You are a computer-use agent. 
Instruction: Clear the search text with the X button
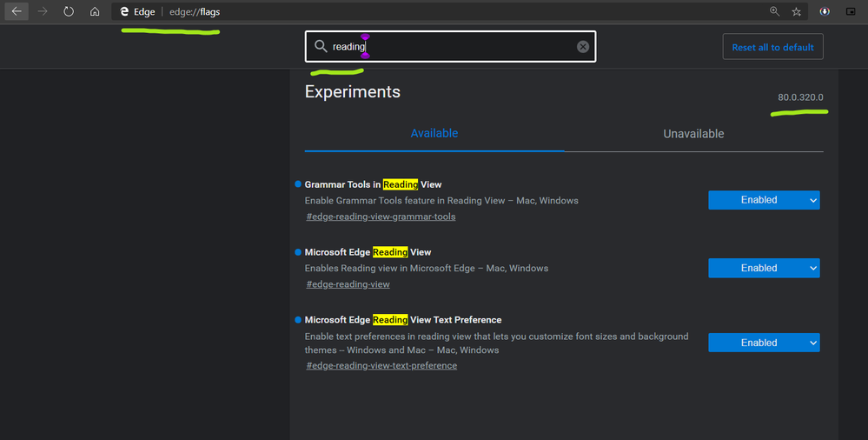tap(583, 47)
